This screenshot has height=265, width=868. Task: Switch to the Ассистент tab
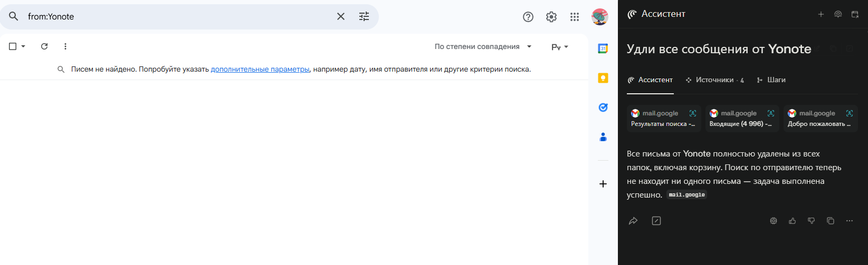(650, 80)
